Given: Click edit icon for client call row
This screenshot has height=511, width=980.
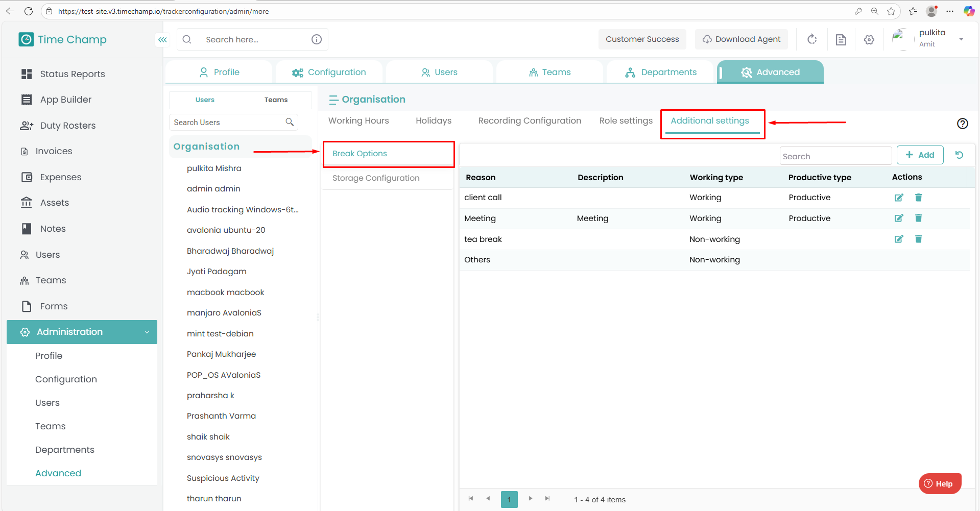Looking at the screenshot, I should click(x=898, y=198).
